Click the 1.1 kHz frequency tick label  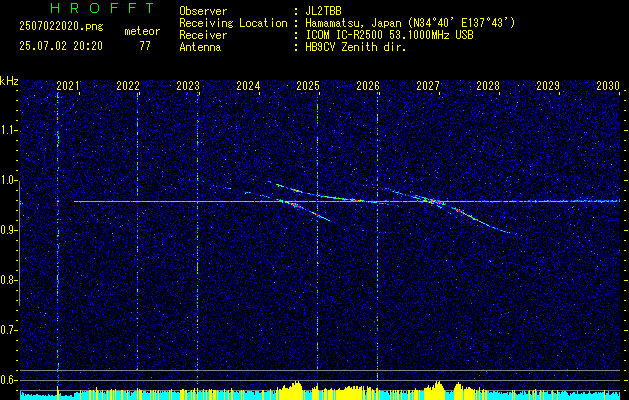click(8, 130)
